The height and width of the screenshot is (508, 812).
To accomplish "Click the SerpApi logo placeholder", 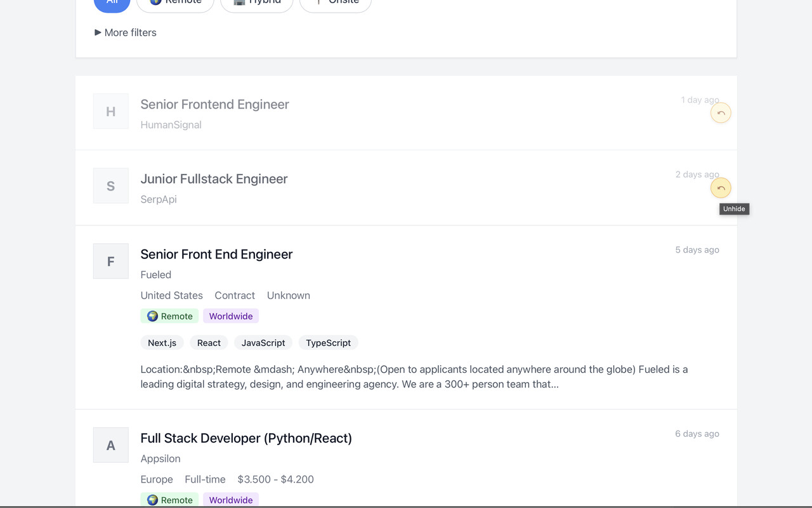I will pos(111,185).
